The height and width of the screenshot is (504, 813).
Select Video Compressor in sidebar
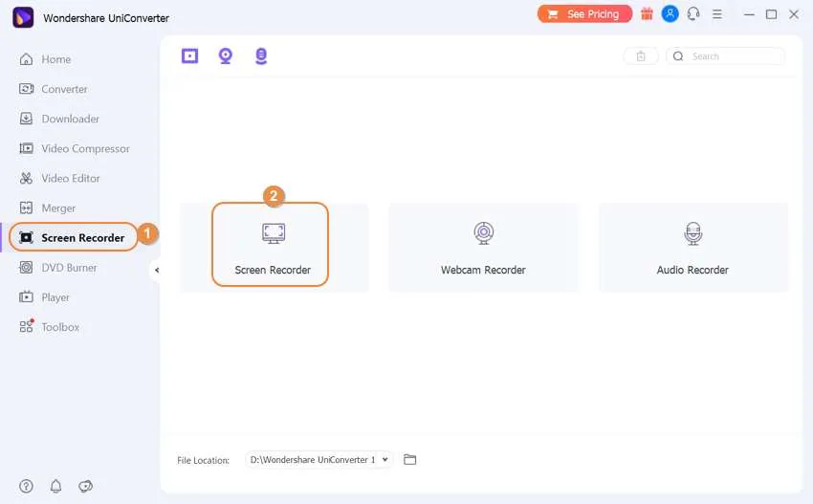[x=75, y=149]
